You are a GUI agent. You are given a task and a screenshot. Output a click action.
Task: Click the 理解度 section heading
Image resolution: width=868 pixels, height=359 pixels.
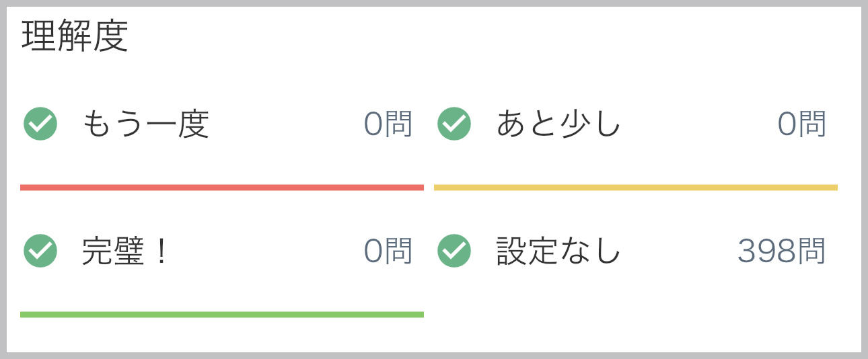[x=75, y=37]
